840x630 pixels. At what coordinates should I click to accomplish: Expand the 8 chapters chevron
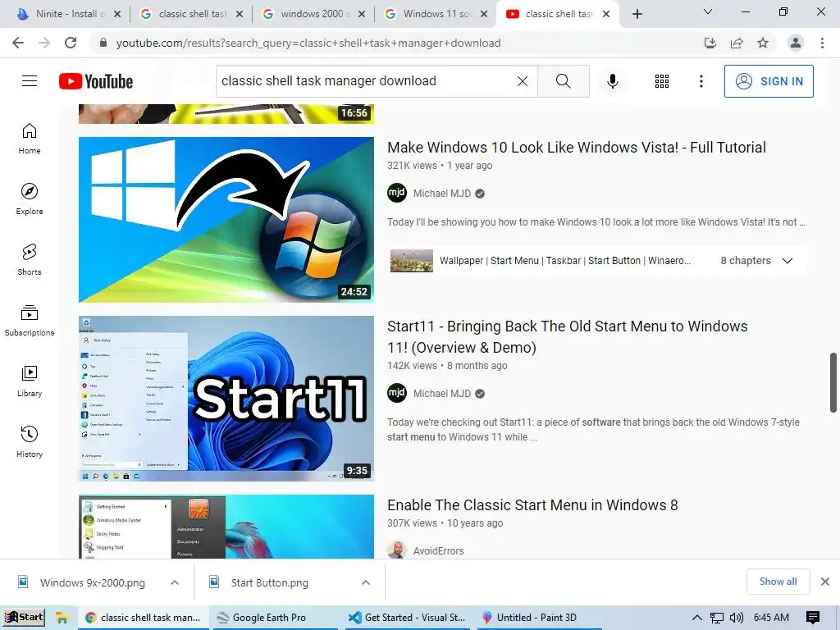tap(787, 261)
